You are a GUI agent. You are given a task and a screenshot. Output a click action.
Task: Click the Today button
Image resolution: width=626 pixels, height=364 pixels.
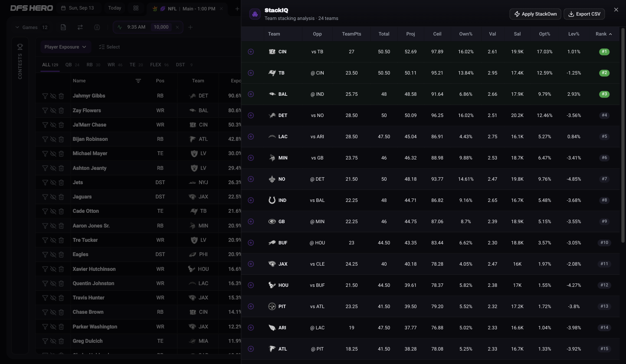(x=115, y=8)
